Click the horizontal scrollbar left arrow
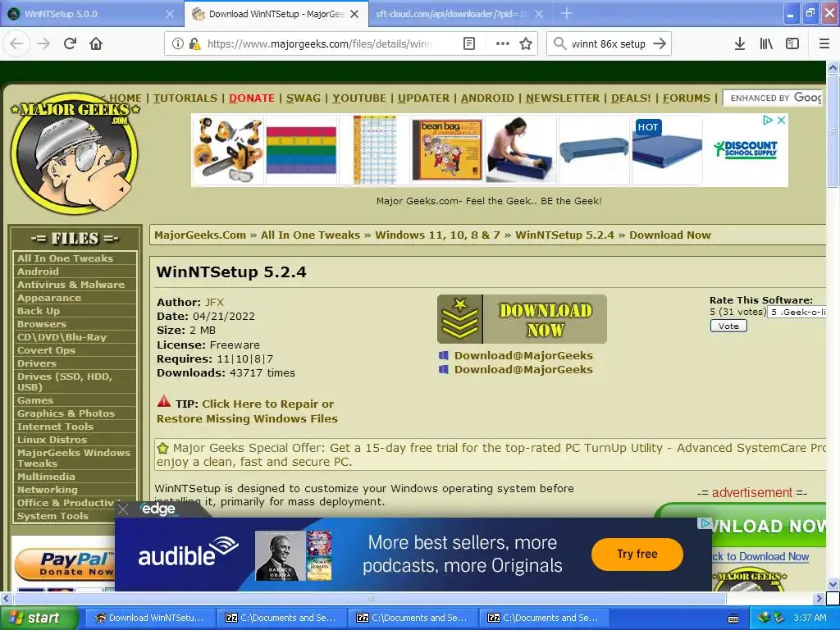 6,598
